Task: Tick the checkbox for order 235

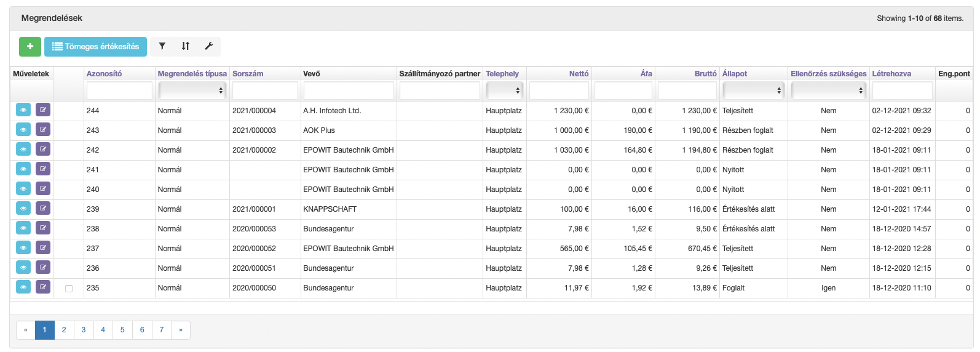Action: pyautogui.click(x=69, y=288)
